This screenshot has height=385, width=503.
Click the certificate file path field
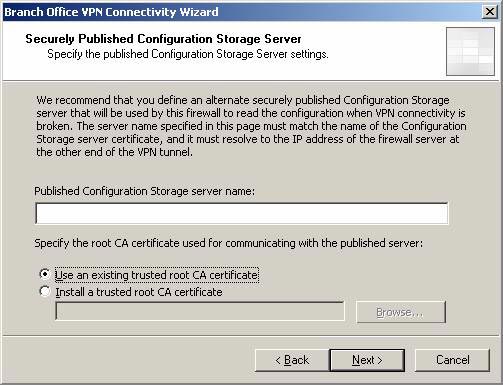click(x=200, y=311)
